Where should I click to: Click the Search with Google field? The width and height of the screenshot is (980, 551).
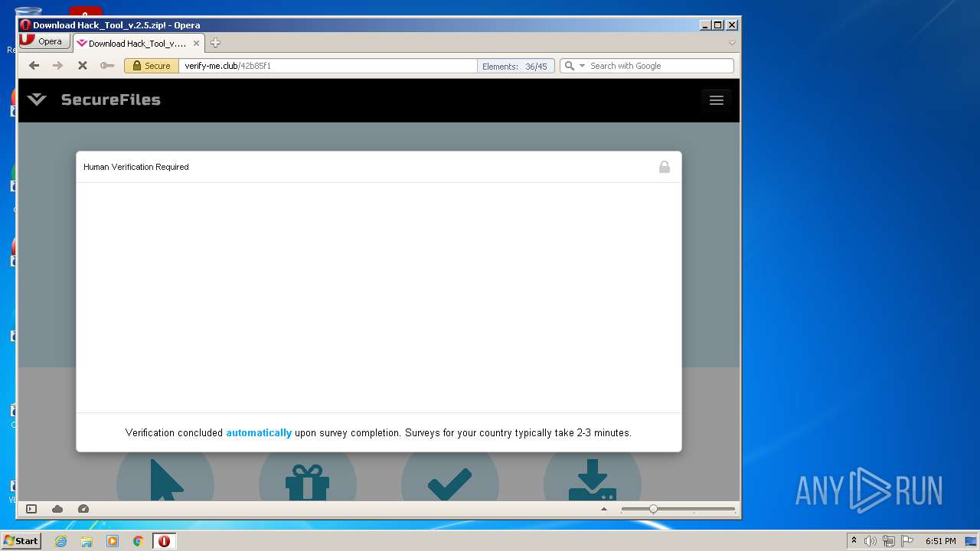pos(660,66)
